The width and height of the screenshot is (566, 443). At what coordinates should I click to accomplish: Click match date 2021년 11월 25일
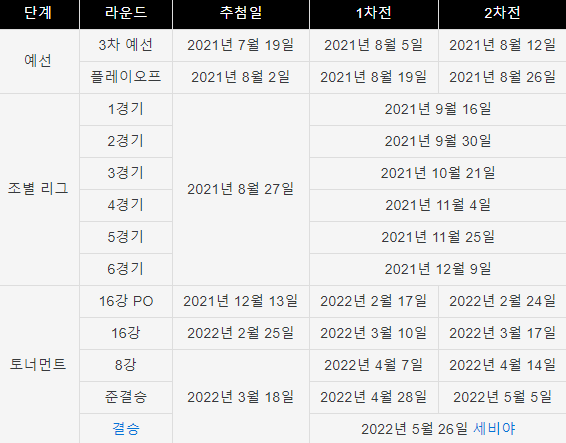pyautogui.click(x=438, y=237)
